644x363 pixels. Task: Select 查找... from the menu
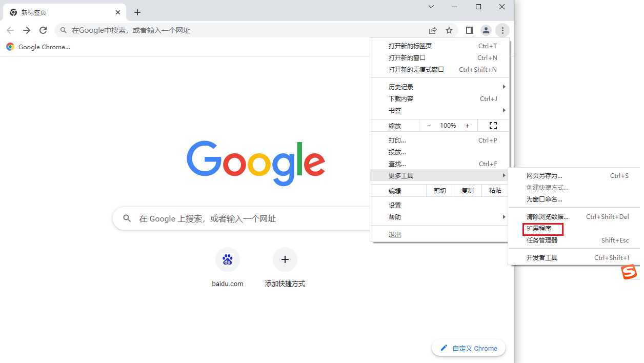[x=440, y=164]
